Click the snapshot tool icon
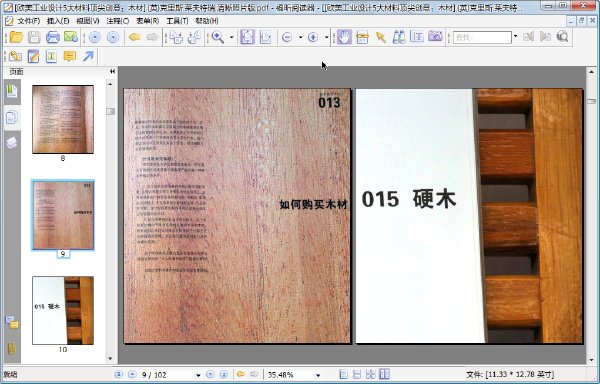600x384 pixels. point(362,37)
